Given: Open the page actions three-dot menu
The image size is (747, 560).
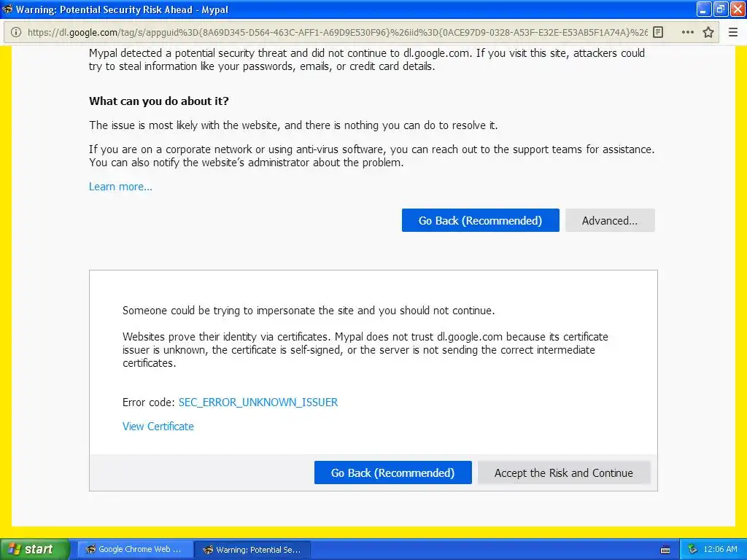Looking at the screenshot, I should coord(687,32).
